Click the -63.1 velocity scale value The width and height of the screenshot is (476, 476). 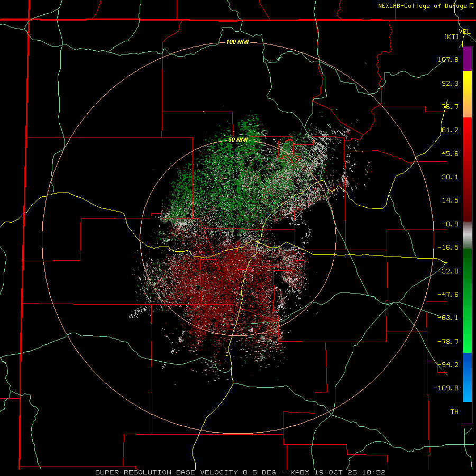pyautogui.click(x=448, y=318)
